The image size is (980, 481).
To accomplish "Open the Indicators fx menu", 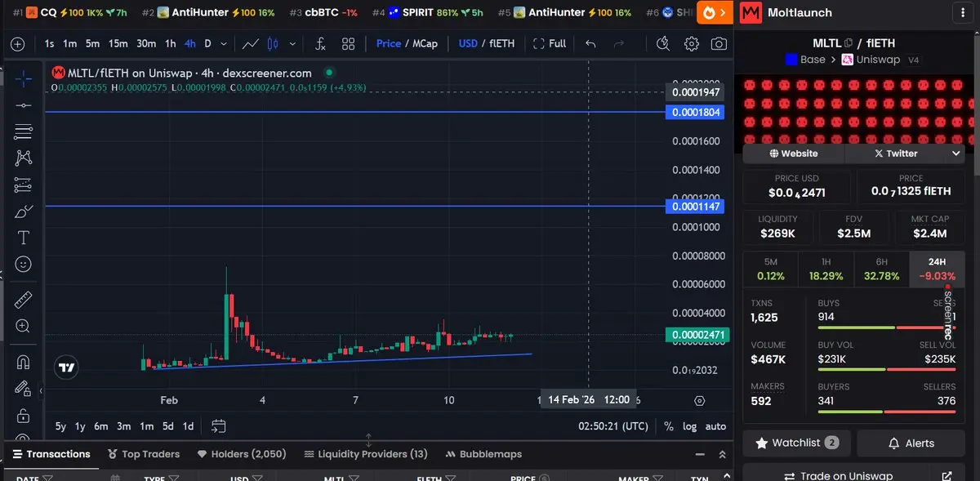I will click(x=321, y=43).
